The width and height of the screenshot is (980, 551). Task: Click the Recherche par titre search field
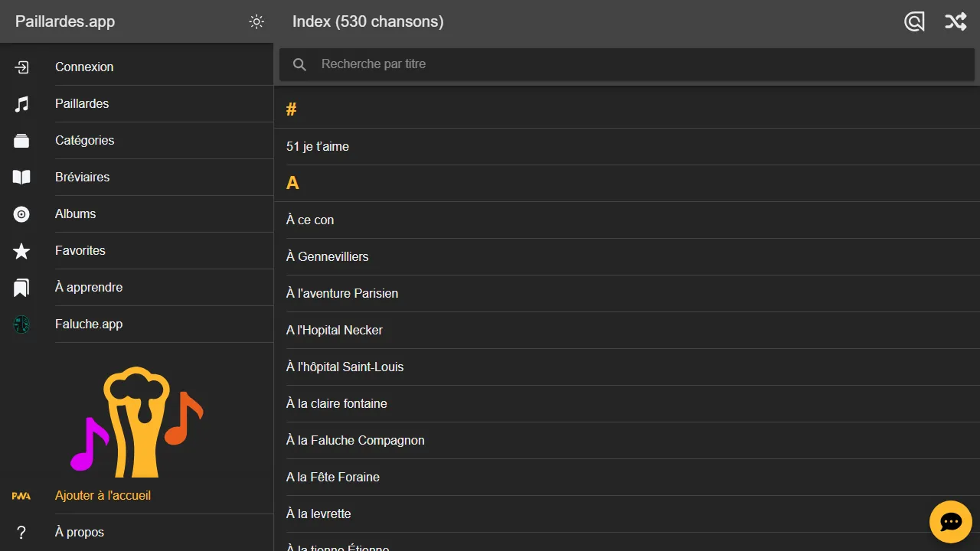(628, 64)
